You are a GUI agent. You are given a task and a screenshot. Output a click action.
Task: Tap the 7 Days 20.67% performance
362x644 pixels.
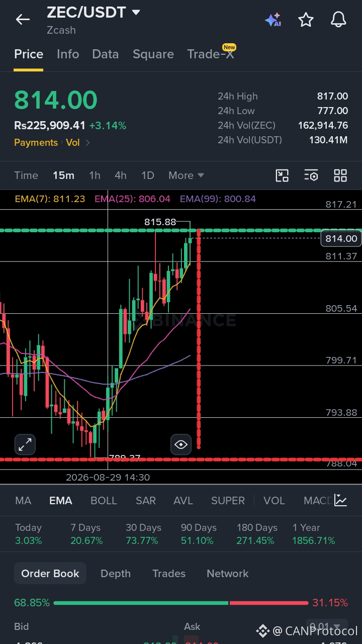pos(86,534)
